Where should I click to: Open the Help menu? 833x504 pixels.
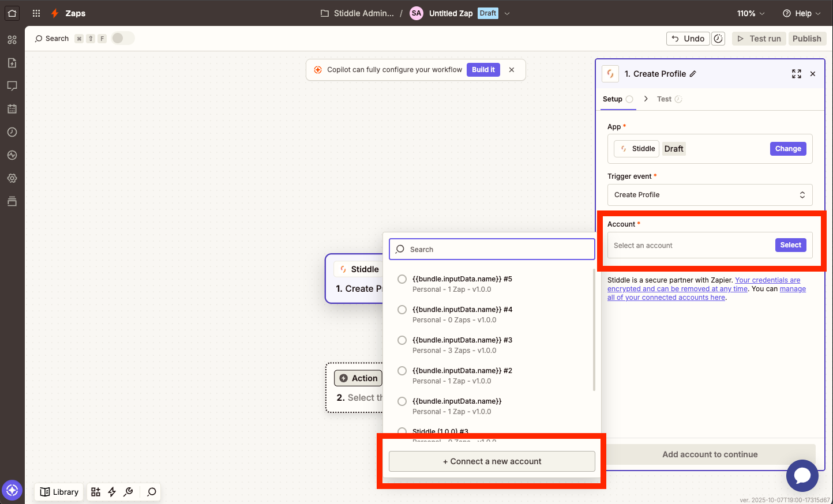click(801, 13)
